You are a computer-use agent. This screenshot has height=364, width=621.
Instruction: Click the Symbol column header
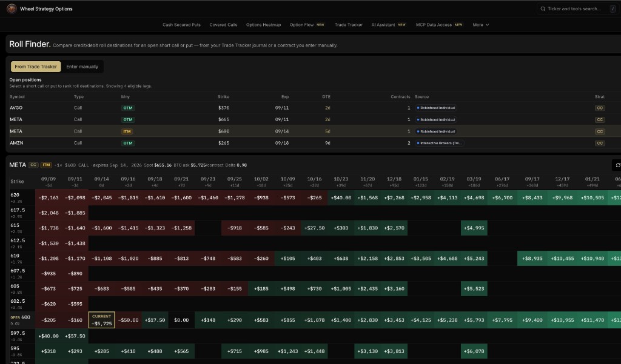17,96
